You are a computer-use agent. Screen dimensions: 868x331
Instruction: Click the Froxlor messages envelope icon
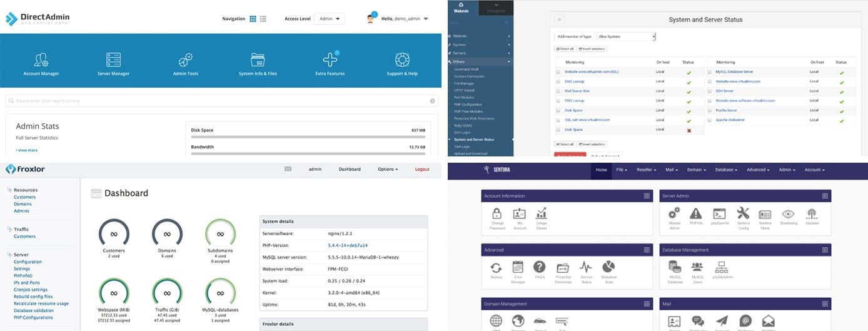pos(288,169)
